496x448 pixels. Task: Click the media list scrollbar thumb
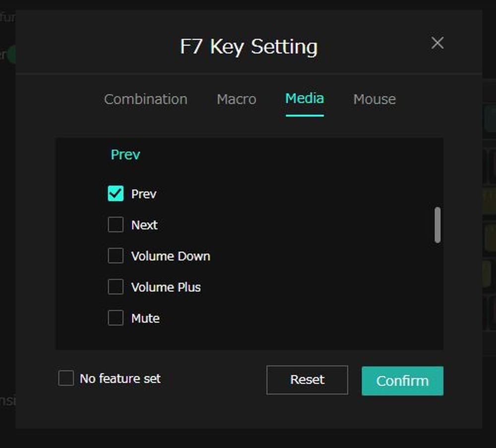[437, 224]
